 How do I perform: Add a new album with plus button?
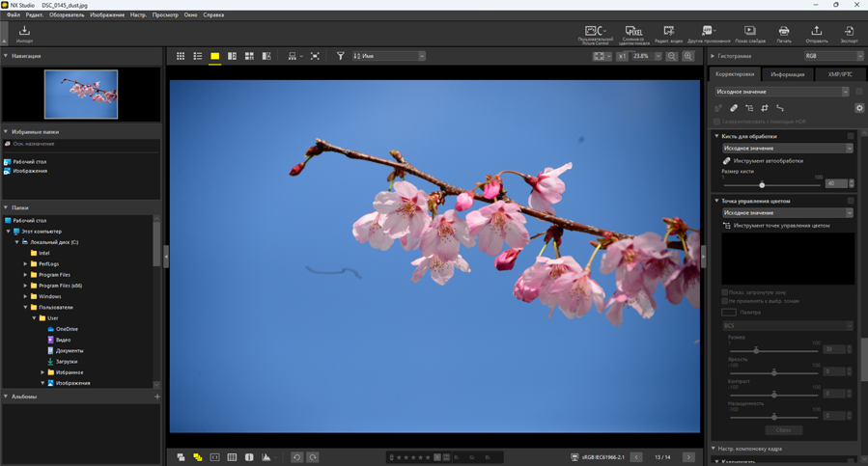click(157, 397)
